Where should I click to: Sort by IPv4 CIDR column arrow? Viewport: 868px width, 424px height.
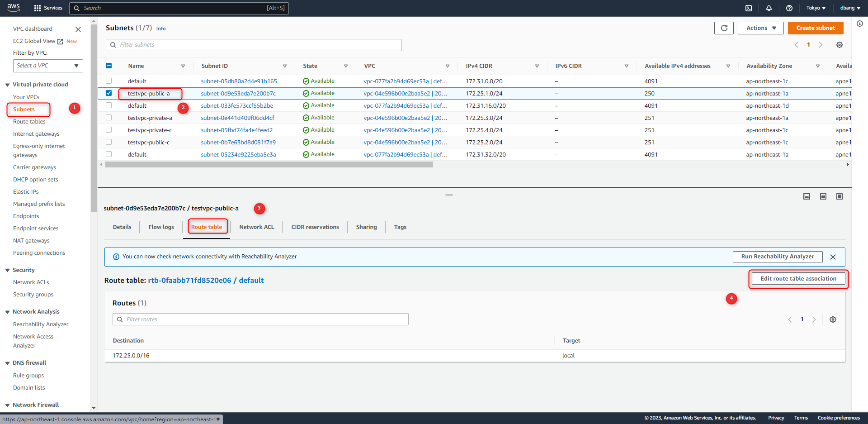click(x=537, y=66)
